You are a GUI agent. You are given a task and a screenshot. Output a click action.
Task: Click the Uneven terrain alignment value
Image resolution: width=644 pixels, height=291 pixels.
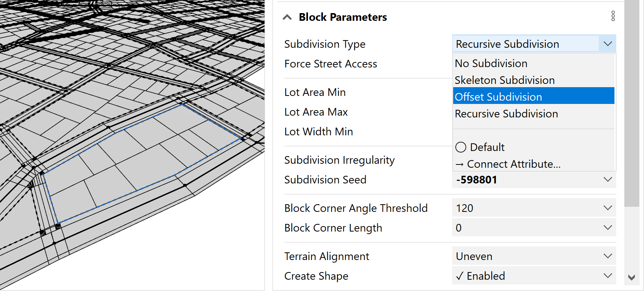pyautogui.click(x=474, y=256)
